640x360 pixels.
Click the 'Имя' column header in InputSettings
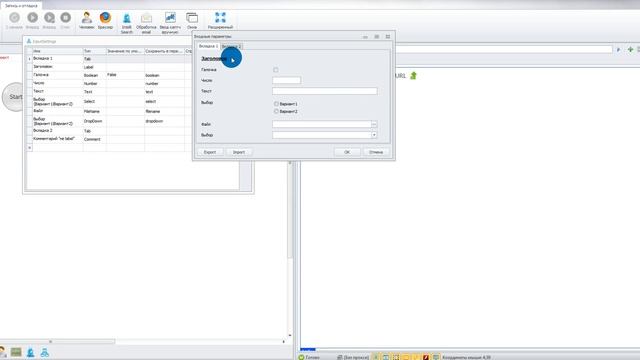click(x=58, y=51)
